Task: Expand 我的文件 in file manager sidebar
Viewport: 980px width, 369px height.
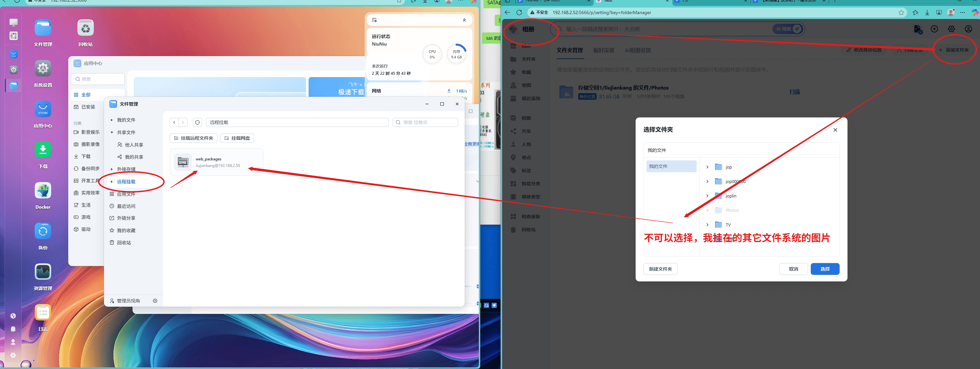Action: click(112, 120)
